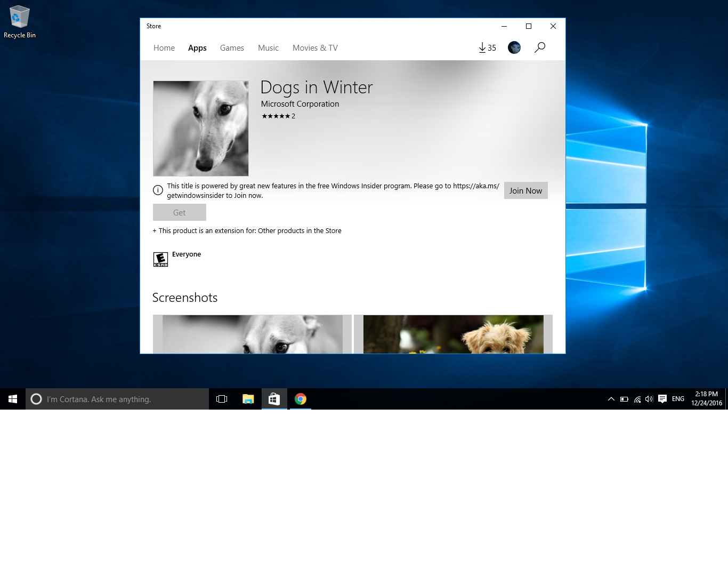
Task: Switch the ENG input language indicator
Action: [678, 399]
